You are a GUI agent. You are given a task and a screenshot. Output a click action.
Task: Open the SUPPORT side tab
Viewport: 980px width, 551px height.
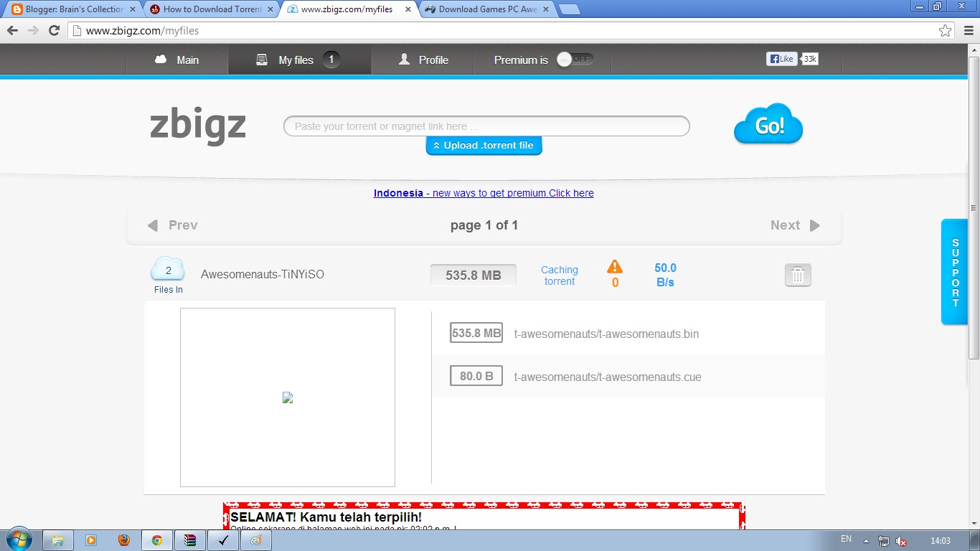955,272
